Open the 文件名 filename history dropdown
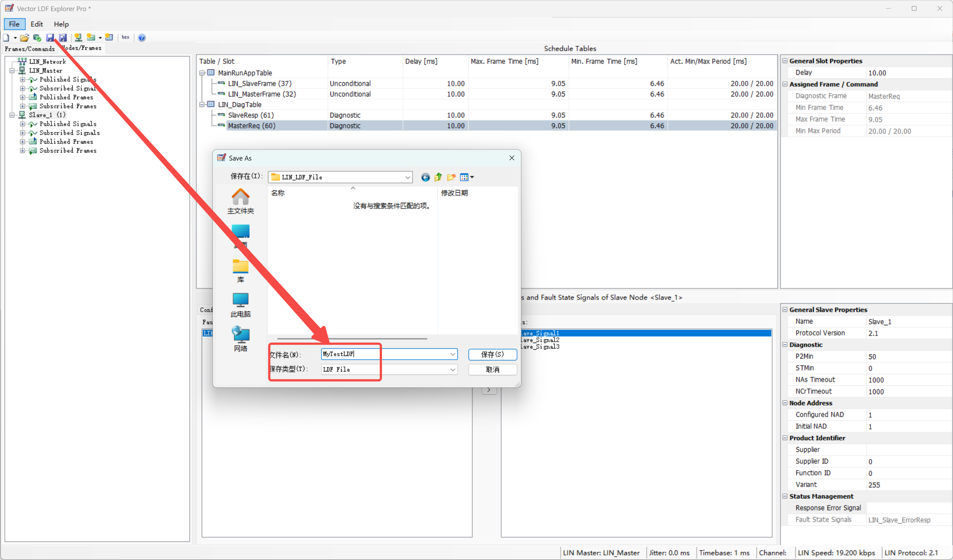 pos(453,354)
